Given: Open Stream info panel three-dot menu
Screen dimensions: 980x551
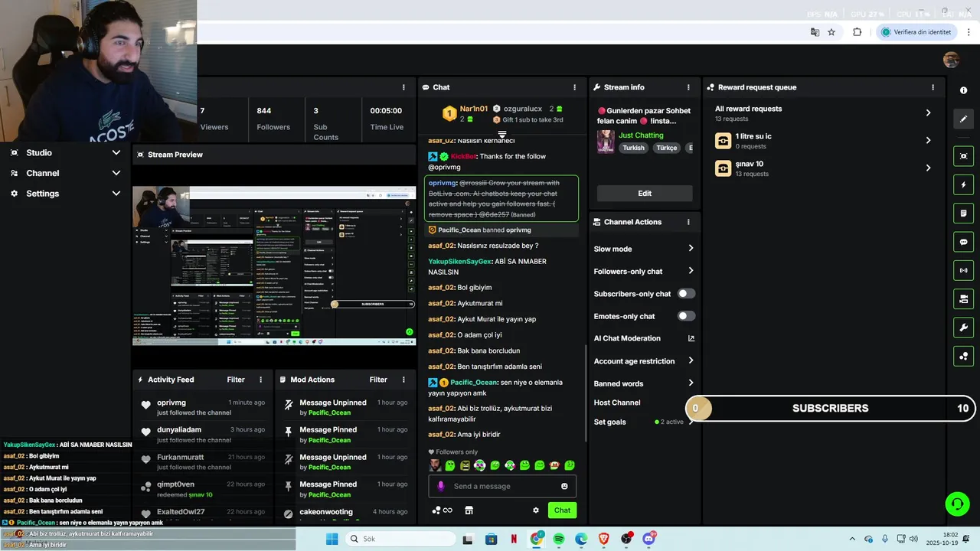Looking at the screenshot, I should tap(688, 87).
